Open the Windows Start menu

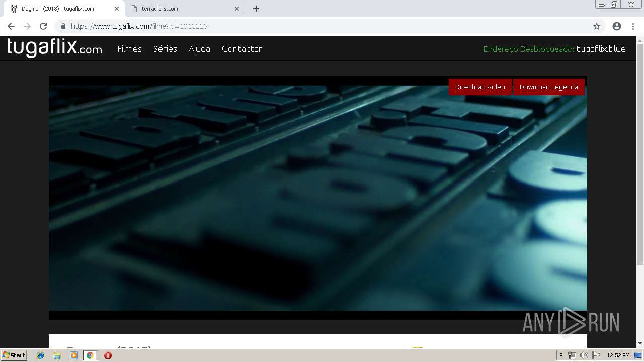[14, 355]
